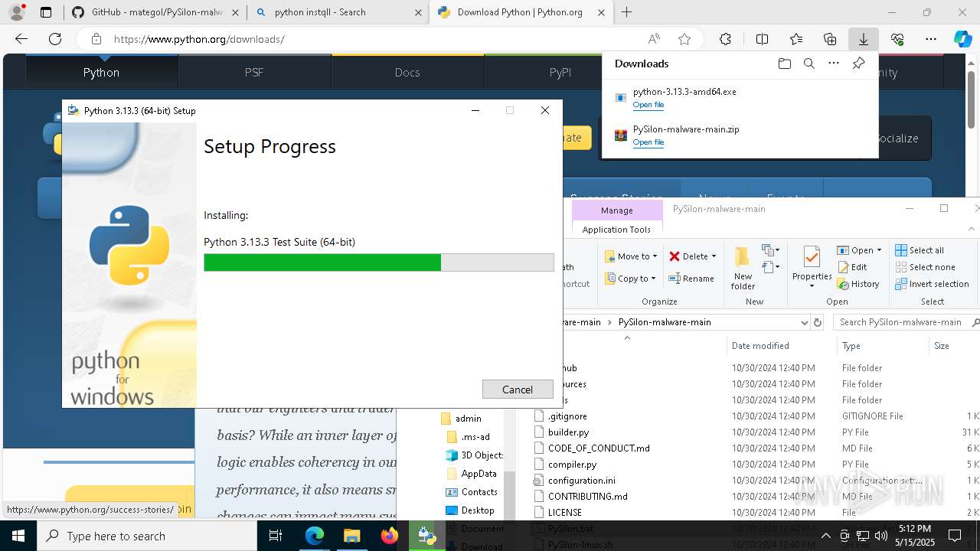Switch to GitHub PySilon-malware tab
The height and width of the screenshot is (551, 980).
coord(155,12)
